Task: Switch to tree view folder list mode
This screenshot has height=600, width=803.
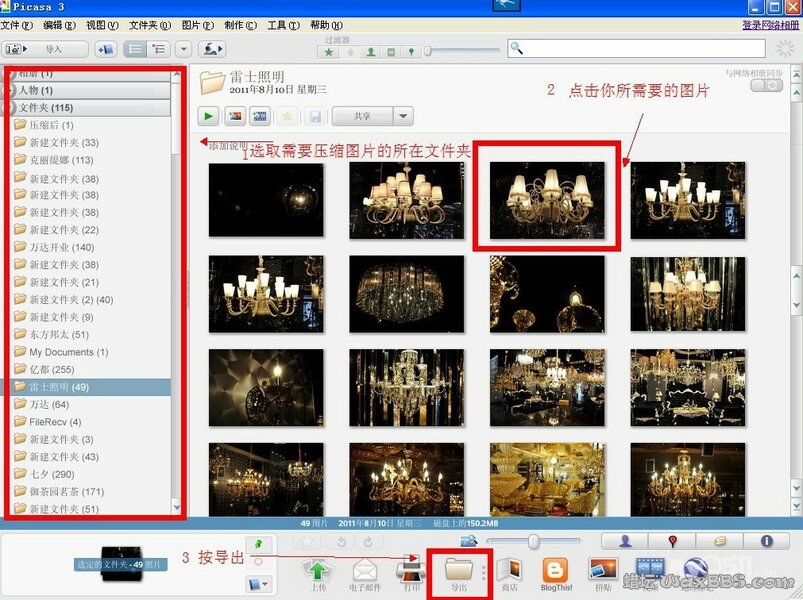Action: (158, 49)
